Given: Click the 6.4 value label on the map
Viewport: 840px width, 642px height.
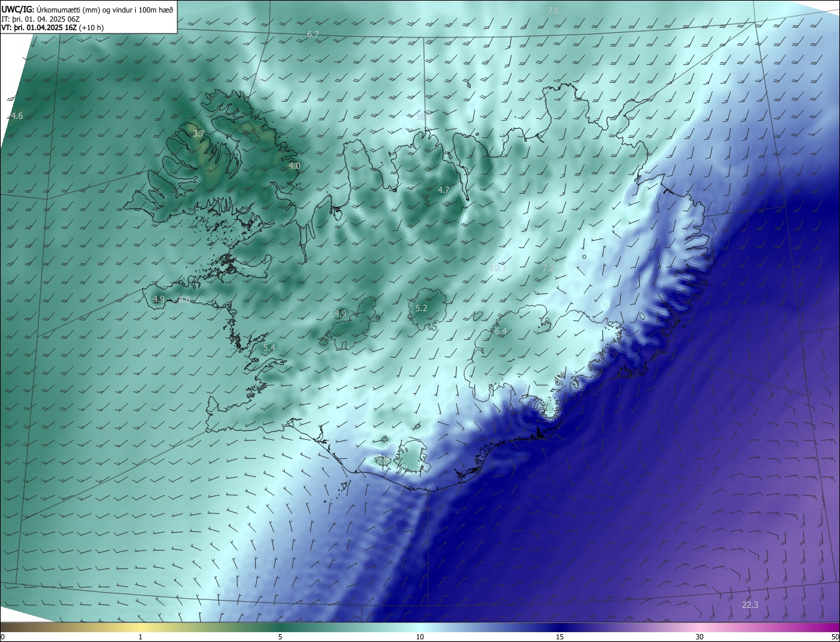Looking at the screenshot, I should [x=501, y=332].
